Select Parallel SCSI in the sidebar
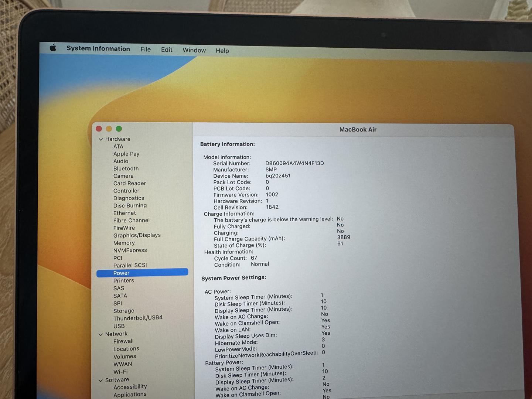The height and width of the screenshot is (399, 532). click(x=130, y=265)
